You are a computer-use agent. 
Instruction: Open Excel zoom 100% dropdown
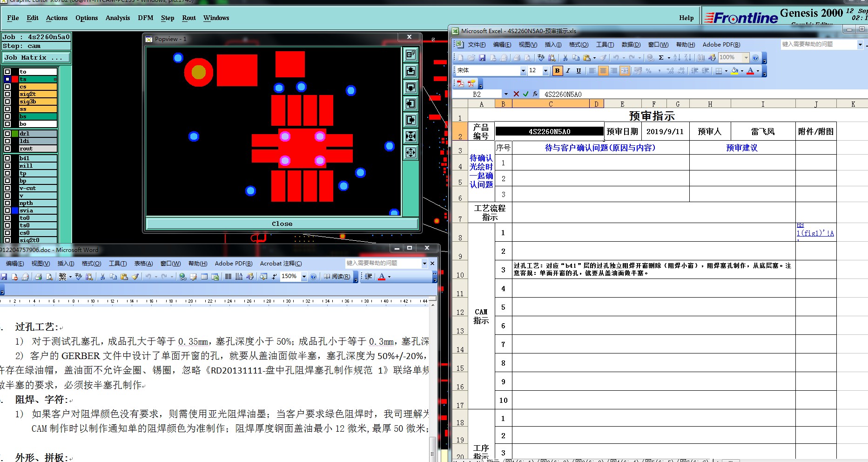746,58
